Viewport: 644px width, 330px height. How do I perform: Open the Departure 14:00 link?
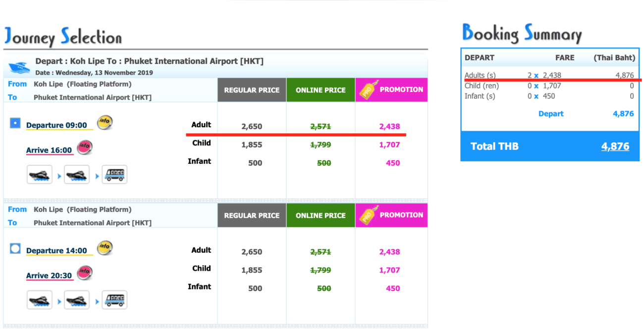(56, 251)
